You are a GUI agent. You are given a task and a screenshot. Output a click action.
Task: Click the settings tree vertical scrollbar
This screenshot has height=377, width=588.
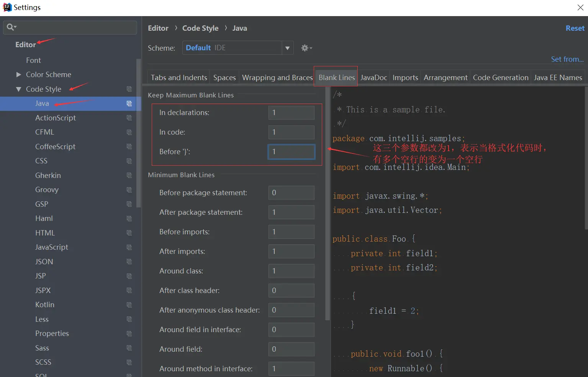pyautogui.click(x=139, y=133)
